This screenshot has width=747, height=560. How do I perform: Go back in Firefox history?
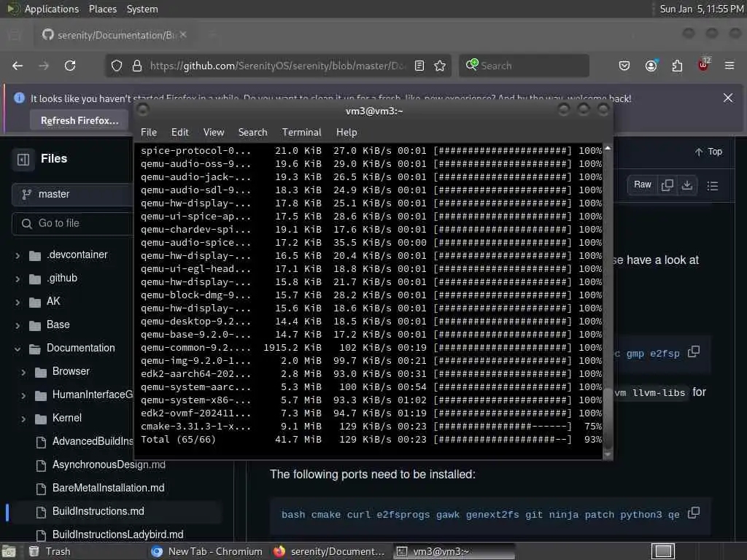coord(18,66)
